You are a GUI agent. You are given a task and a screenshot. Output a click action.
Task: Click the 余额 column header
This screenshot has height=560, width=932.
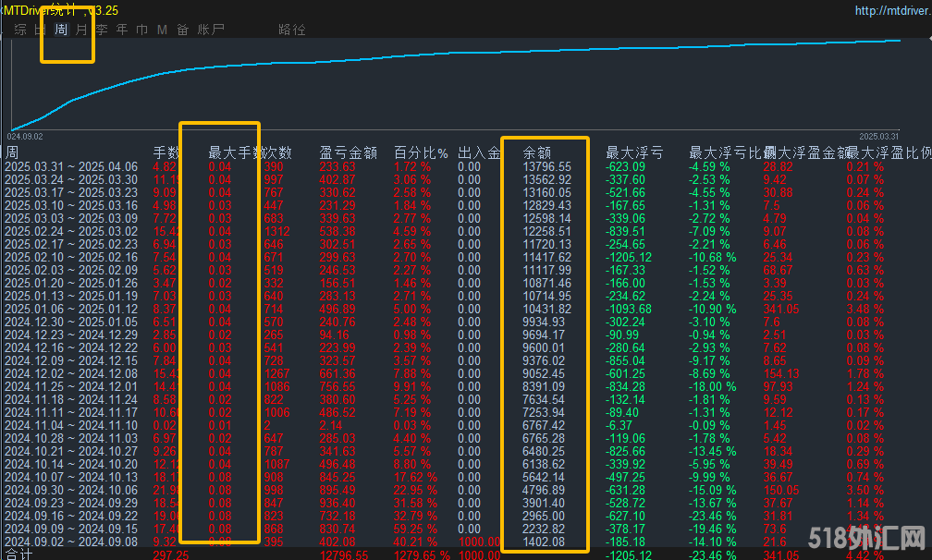(536, 152)
